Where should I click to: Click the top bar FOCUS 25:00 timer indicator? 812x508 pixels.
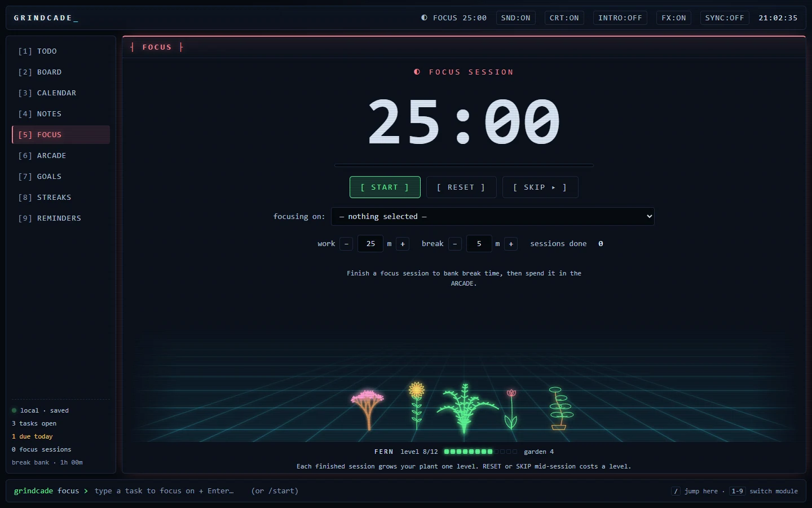[x=454, y=18]
